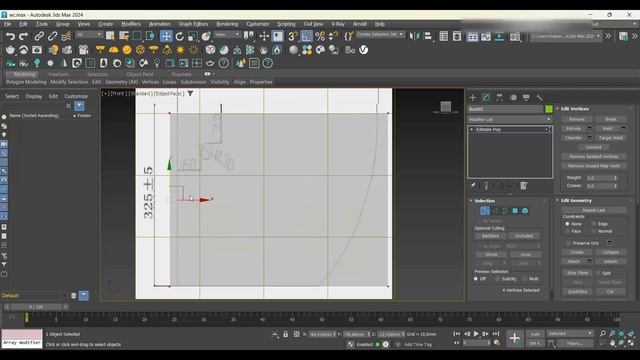This screenshot has height=360, width=640.
Task: Enable the Preserve UVs checkbox
Action: click(569, 243)
